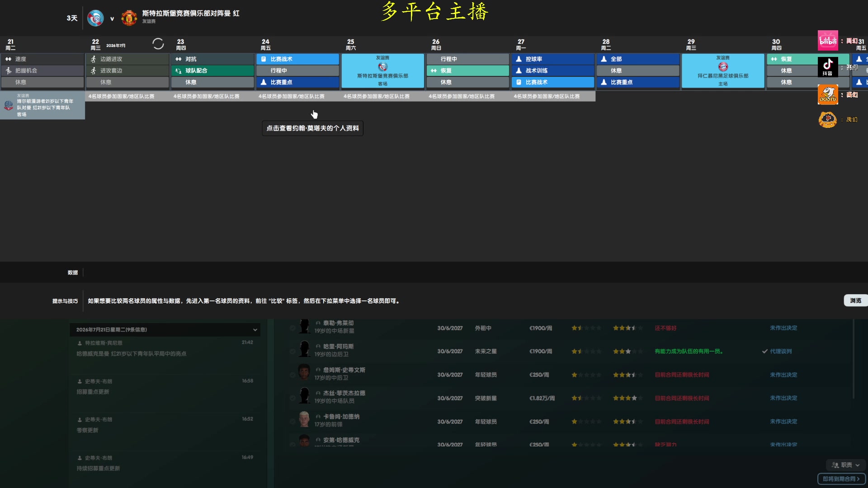The width and height of the screenshot is (868, 488).
Task: Click the Manchester United crest next to match title
Action: [129, 18]
